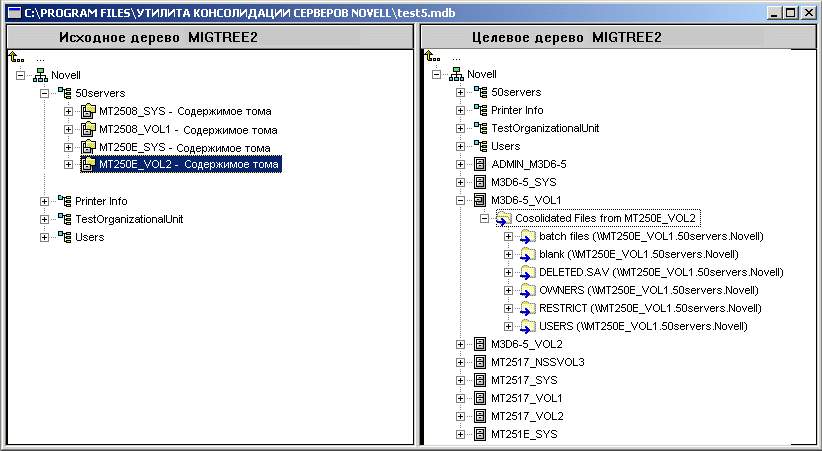Select ADMIN_M3D6-5 label in target tree
The width and height of the screenshot is (822, 451).
pos(528,164)
